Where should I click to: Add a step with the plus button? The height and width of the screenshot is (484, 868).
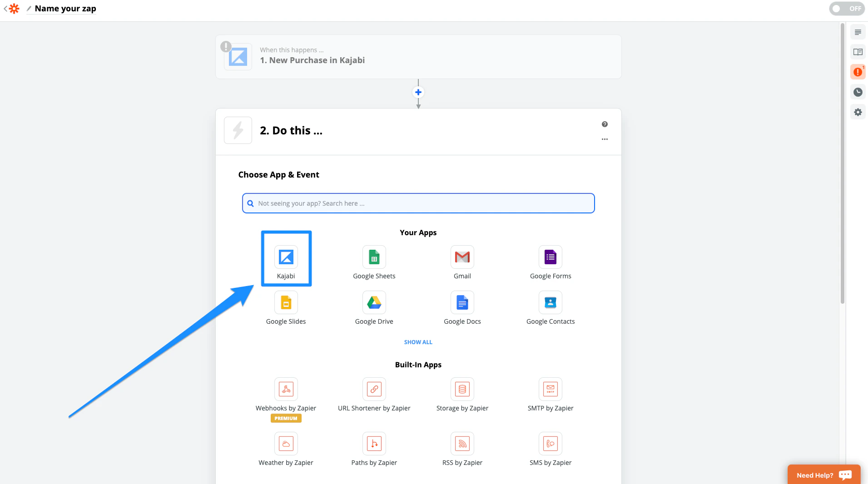(418, 92)
